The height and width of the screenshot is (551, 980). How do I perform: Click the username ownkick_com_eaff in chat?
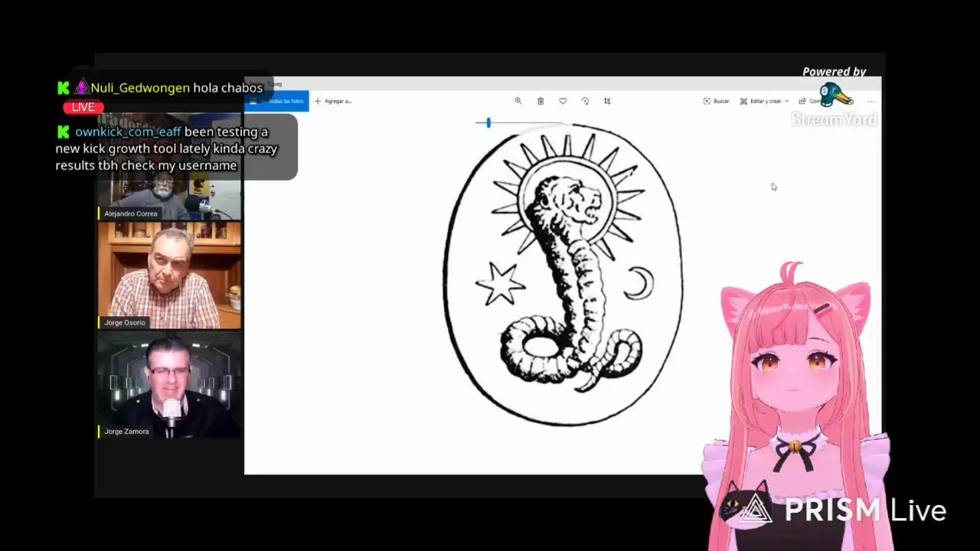(x=128, y=132)
